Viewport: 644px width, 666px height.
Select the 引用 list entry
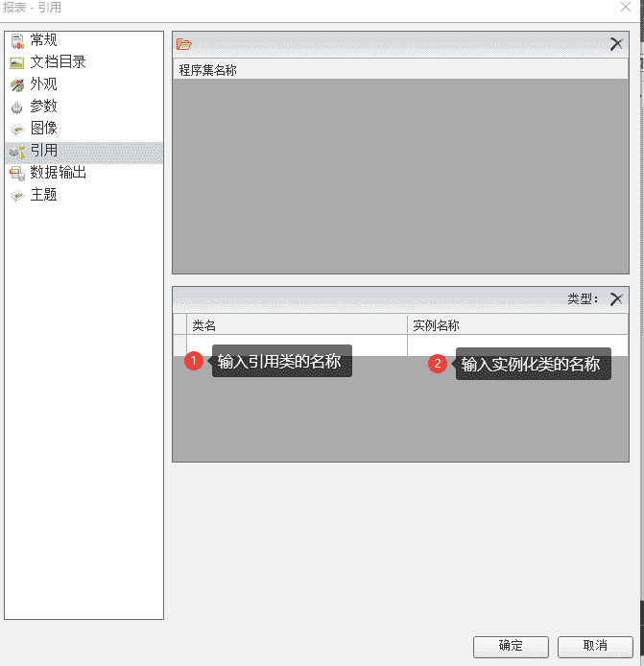[x=83, y=153]
